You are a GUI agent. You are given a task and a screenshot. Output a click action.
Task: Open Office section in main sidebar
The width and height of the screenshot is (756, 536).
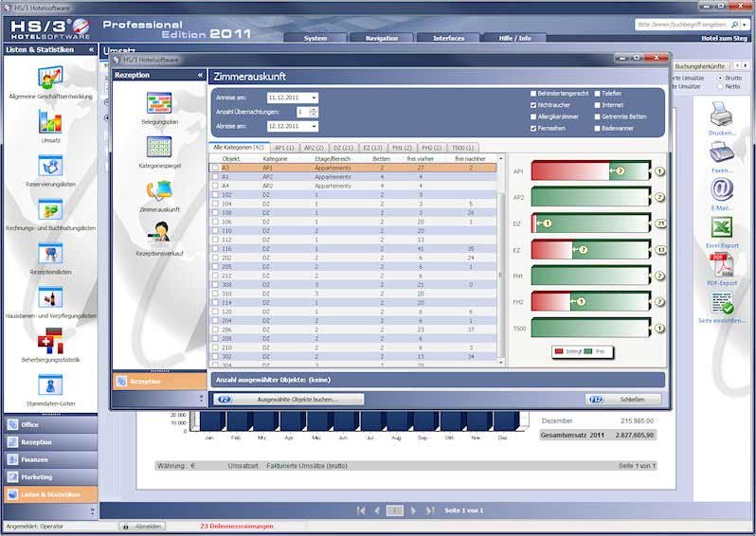point(50,424)
